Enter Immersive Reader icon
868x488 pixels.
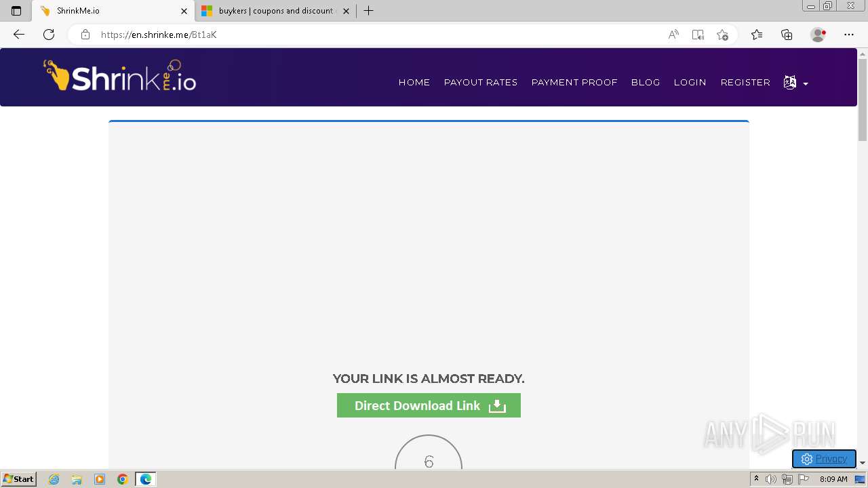coord(698,35)
